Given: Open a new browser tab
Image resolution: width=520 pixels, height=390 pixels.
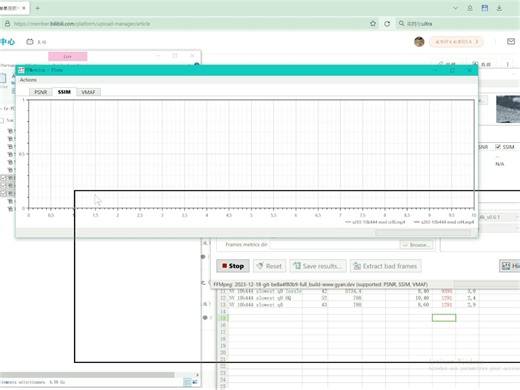Looking at the screenshot, I should click(37, 8).
